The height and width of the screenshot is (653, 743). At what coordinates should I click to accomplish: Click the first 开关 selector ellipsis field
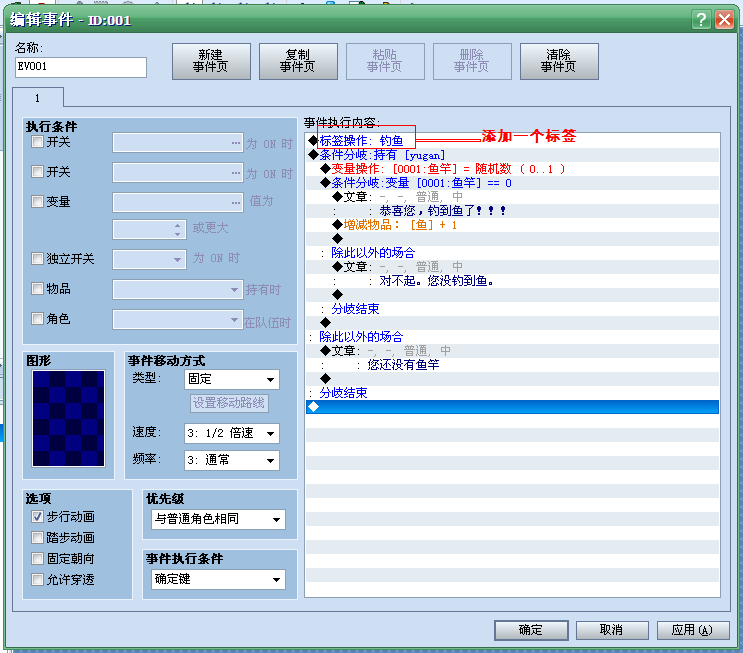click(178, 143)
